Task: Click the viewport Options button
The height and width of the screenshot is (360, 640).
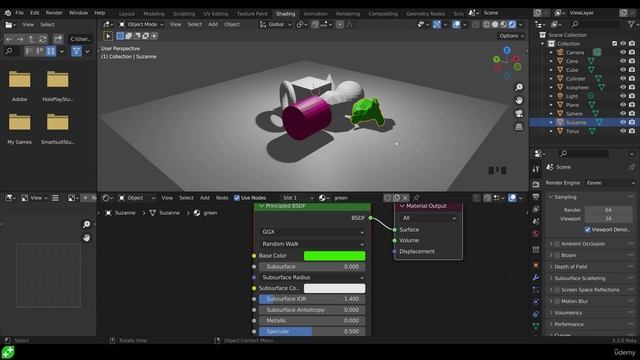Action: click(x=511, y=36)
